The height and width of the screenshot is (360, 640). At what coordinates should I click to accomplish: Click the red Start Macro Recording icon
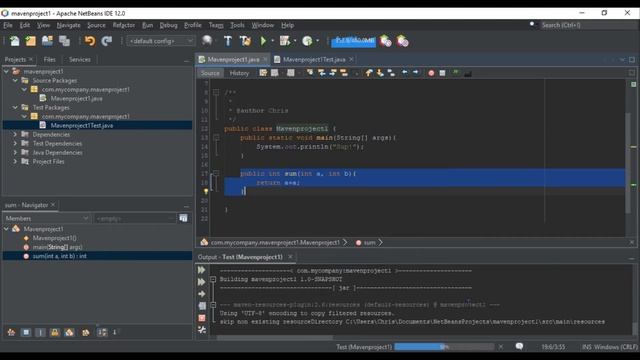[431, 73]
